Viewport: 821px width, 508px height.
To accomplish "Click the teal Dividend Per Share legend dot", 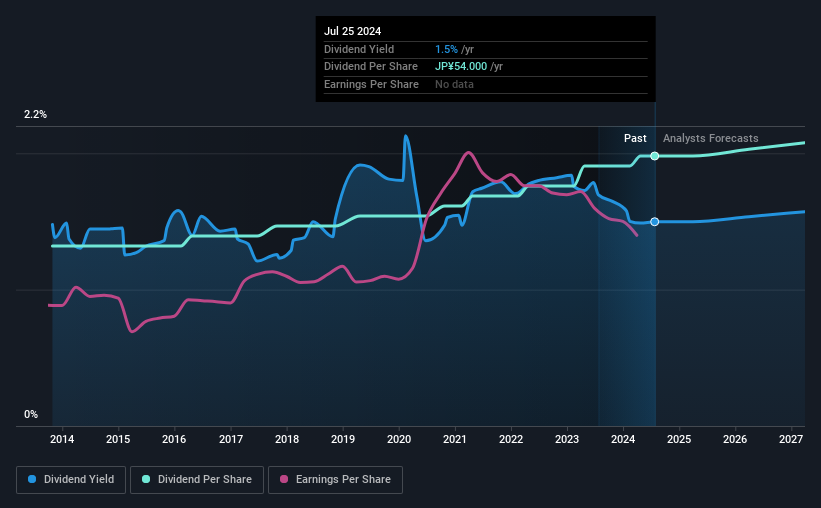I will tap(146, 479).
